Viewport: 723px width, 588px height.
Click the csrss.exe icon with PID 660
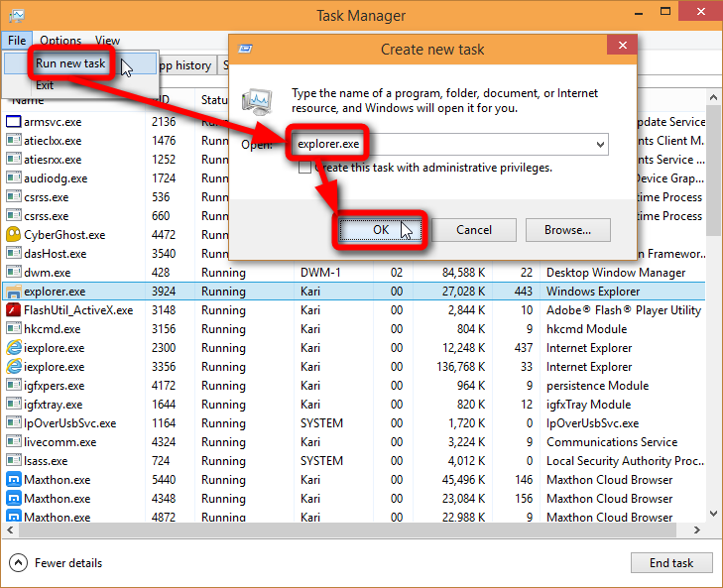13,216
